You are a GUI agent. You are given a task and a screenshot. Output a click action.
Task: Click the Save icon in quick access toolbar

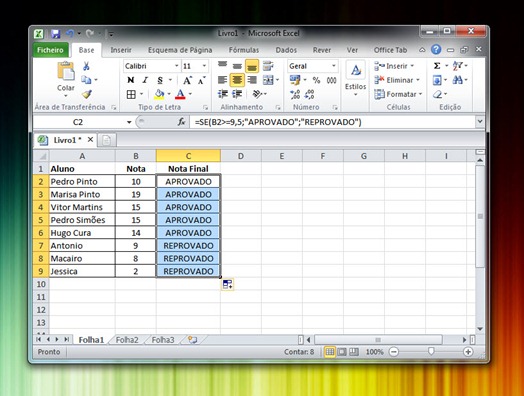(x=55, y=34)
